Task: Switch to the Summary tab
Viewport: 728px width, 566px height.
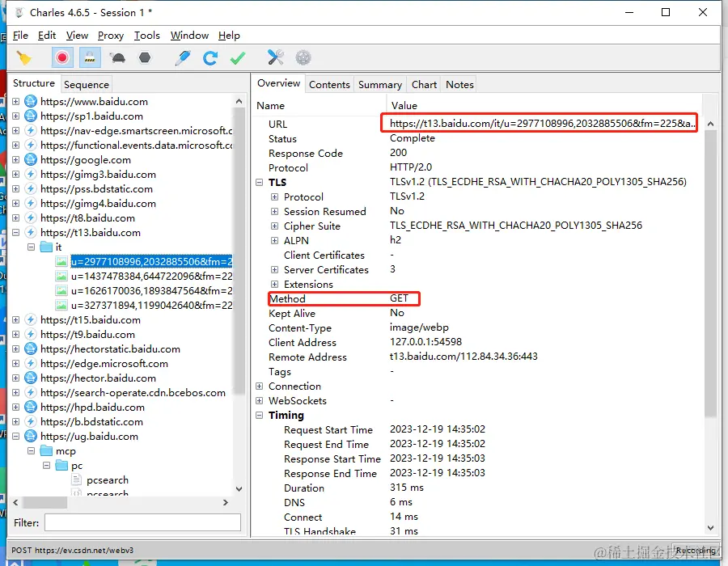Action: point(380,84)
